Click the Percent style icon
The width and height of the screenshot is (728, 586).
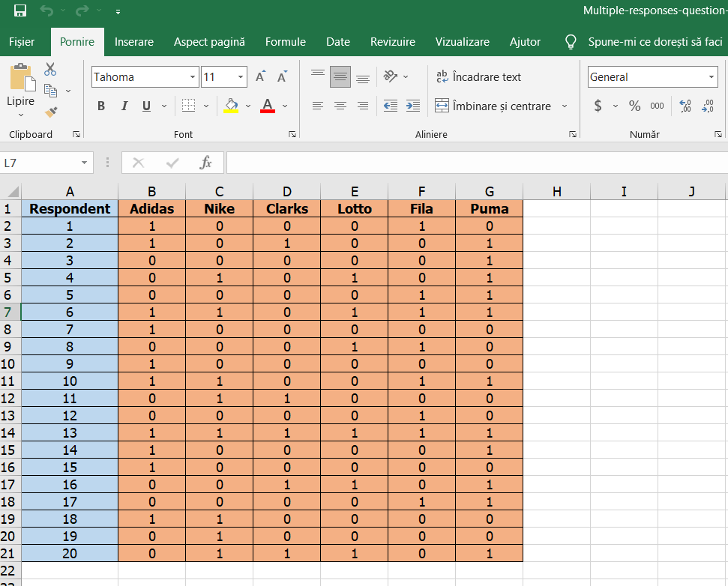[x=635, y=106]
